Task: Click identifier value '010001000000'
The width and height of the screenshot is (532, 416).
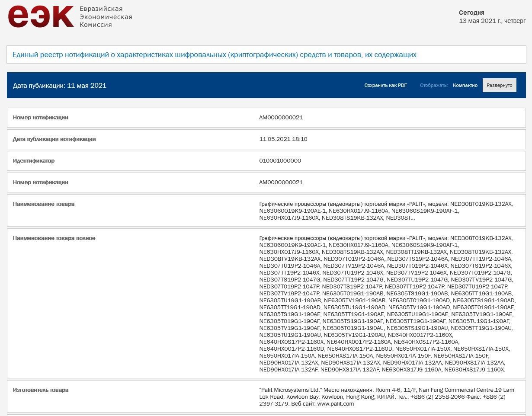Action: click(280, 161)
